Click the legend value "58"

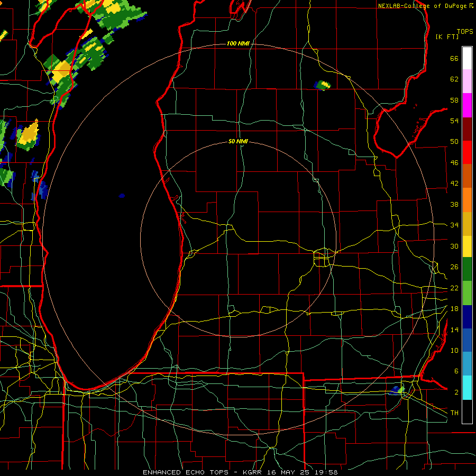(454, 100)
